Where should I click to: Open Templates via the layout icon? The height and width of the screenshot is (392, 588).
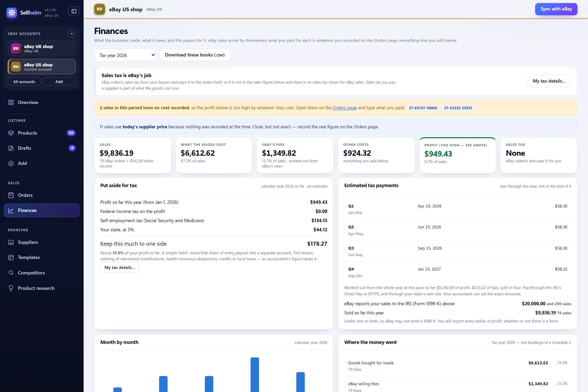(11, 257)
